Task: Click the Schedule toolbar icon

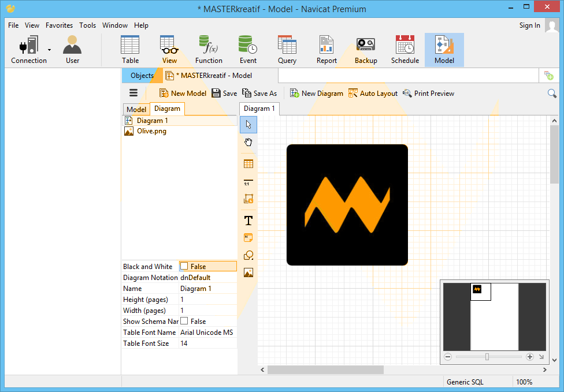Action: [405, 50]
